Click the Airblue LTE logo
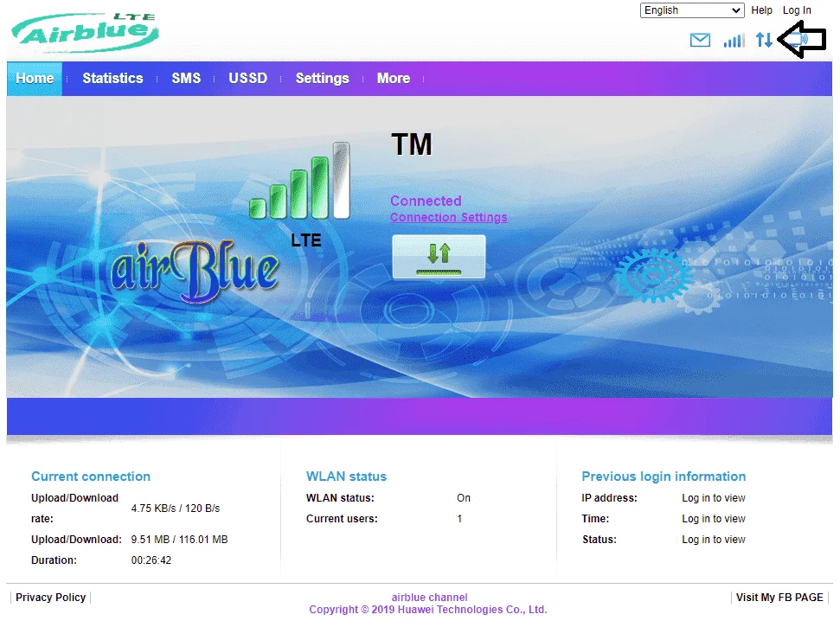Screen dimensions: 840x627 click(85, 32)
